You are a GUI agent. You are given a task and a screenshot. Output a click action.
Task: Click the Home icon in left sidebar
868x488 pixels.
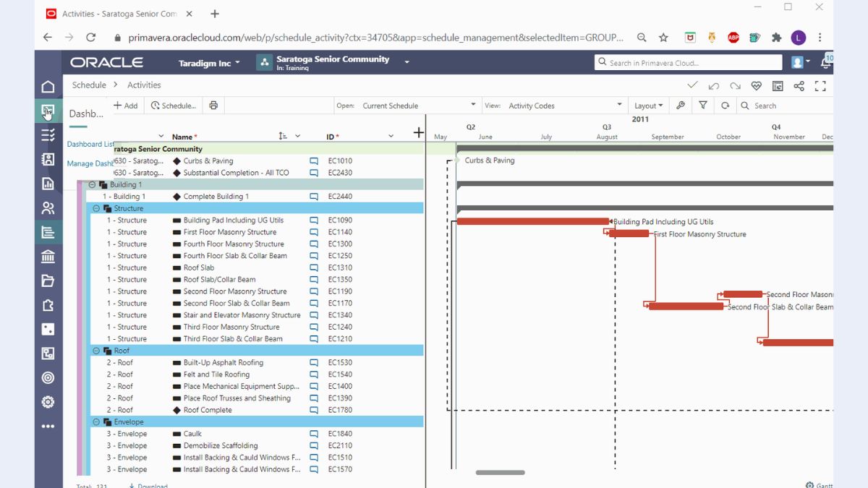click(x=48, y=87)
